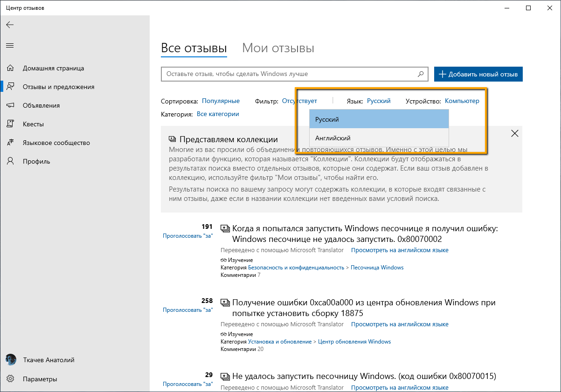The image size is (561, 392).
Task: Open Центр обновления Windows category link
Action: point(354,342)
